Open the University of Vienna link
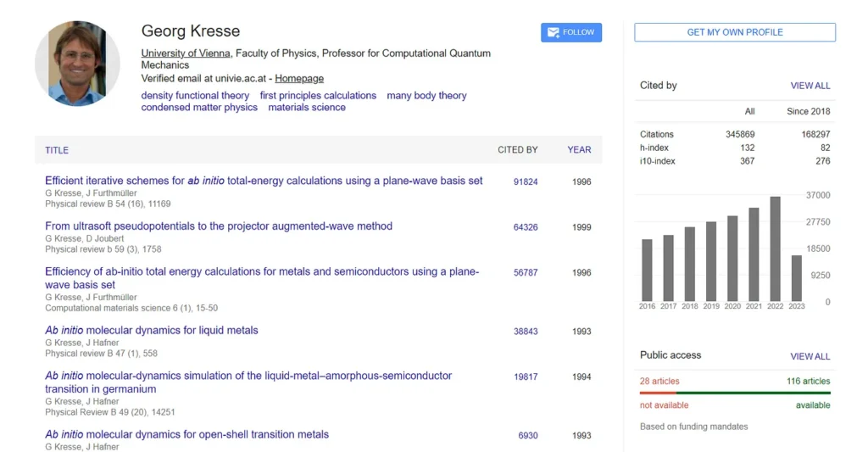 (x=186, y=53)
